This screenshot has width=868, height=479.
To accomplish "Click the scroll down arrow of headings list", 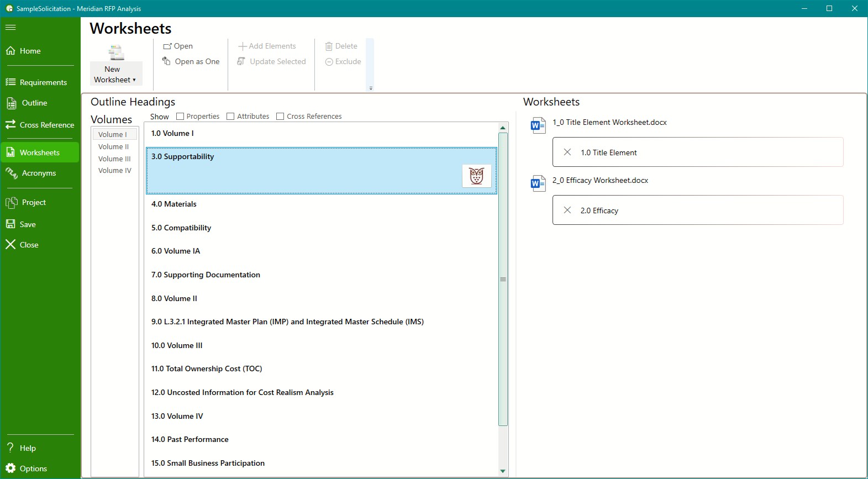I will [503, 471].
